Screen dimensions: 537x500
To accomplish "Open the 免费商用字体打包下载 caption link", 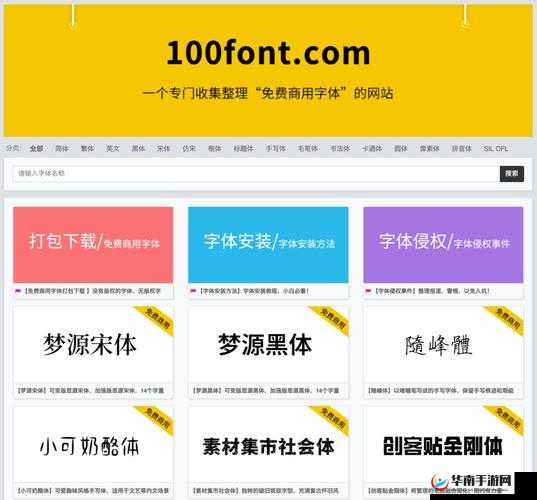I will click(x=92, y=291).
